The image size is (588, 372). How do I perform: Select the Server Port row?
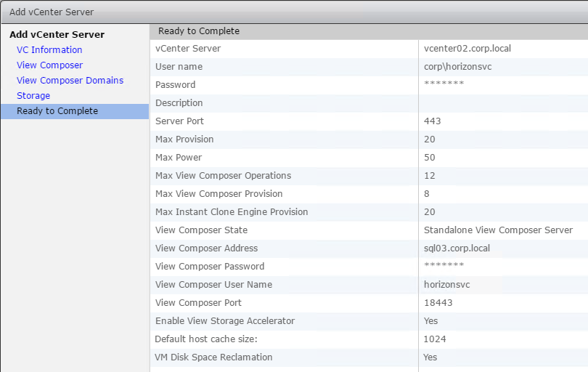(369, 121)
